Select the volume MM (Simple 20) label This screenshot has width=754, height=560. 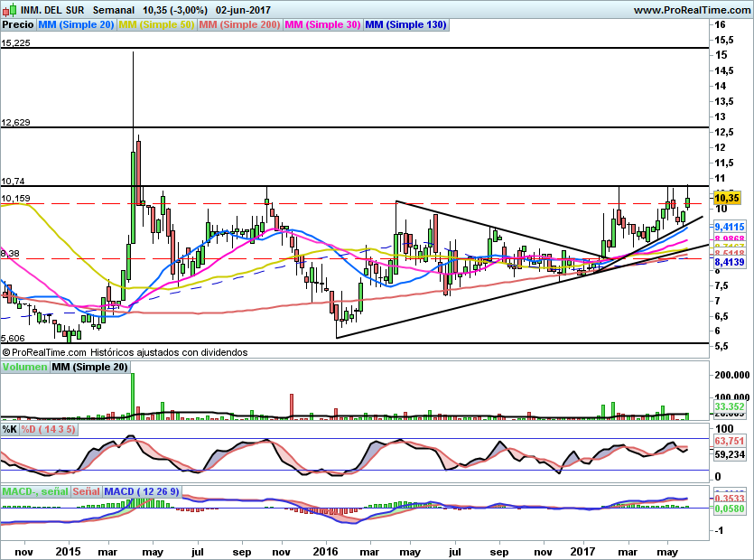tap(89, 367)
